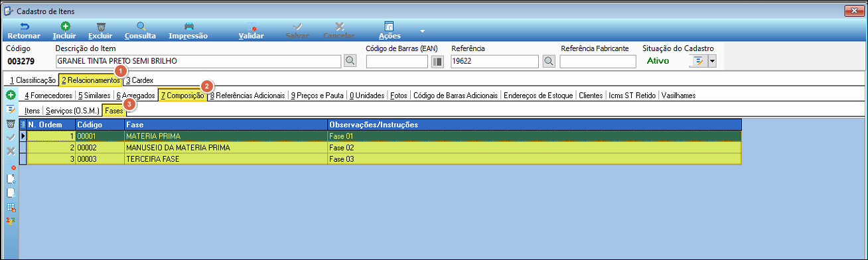
Task: Open the Vasilhames tab
Action: click(x=679, y=96)
